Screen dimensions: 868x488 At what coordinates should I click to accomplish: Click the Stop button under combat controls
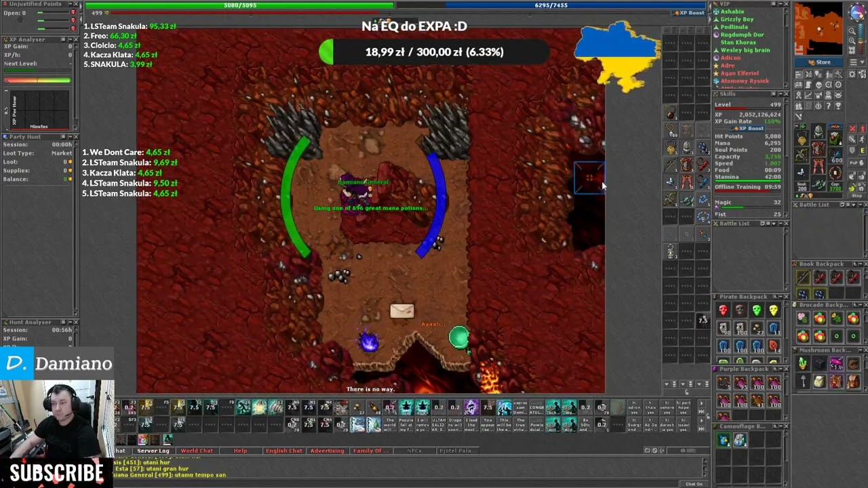click(x=856, y=195)
